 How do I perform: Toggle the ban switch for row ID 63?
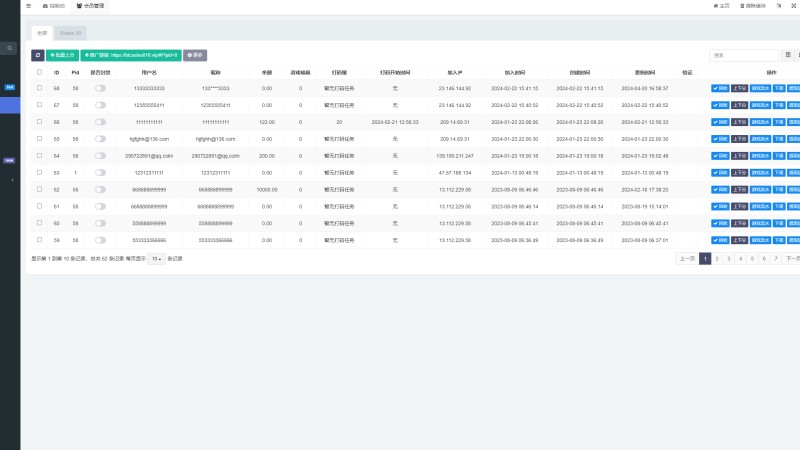[x=100, y=172]
